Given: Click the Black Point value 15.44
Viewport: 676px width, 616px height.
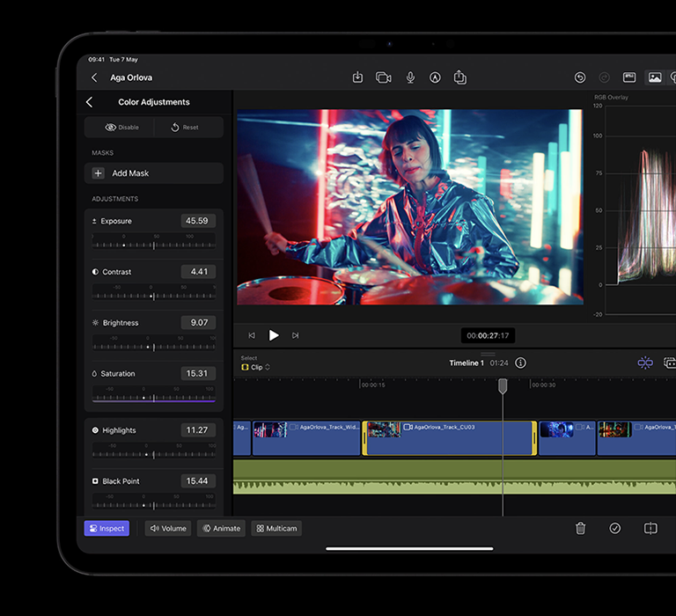Looking at the screenshot, I should [197, 480].
